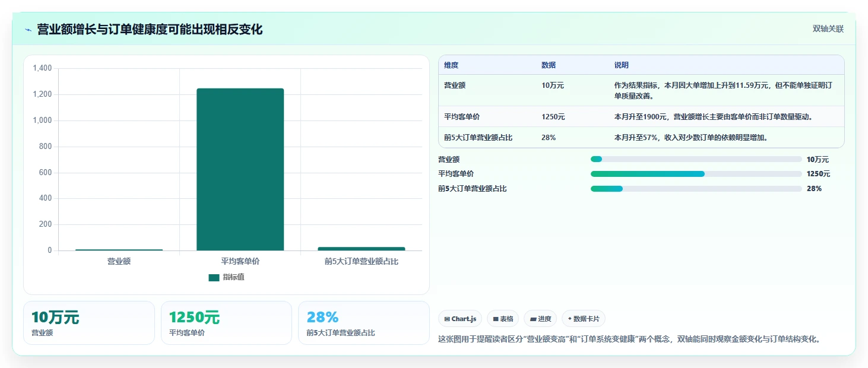Click the 表格 tag chip
The image size is (868, 368).
tap(503, 319)
